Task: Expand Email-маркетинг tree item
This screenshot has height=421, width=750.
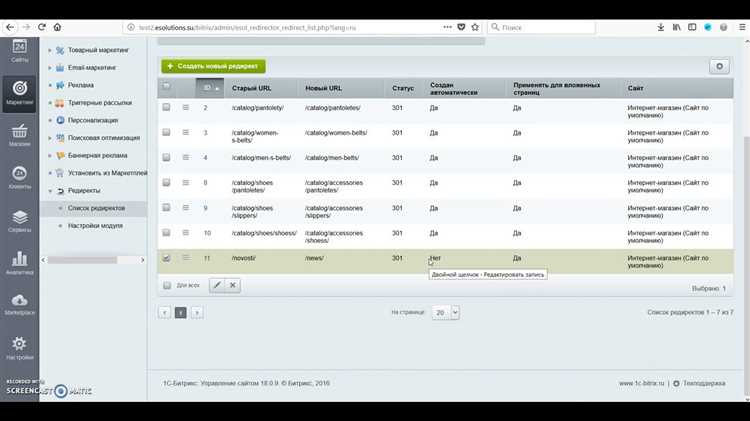Action: click(50, 68)
